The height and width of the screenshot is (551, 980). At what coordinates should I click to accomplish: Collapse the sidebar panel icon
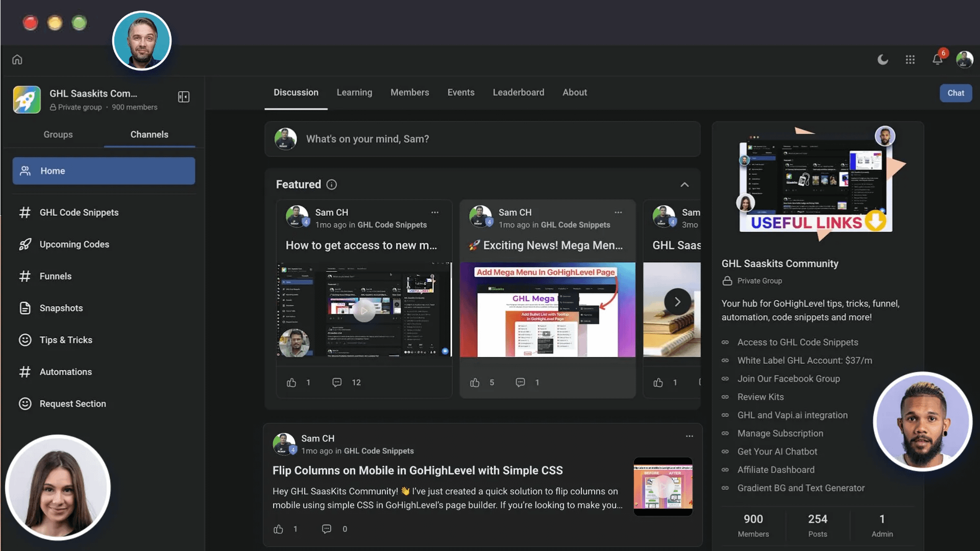click(x=184, y=97)
